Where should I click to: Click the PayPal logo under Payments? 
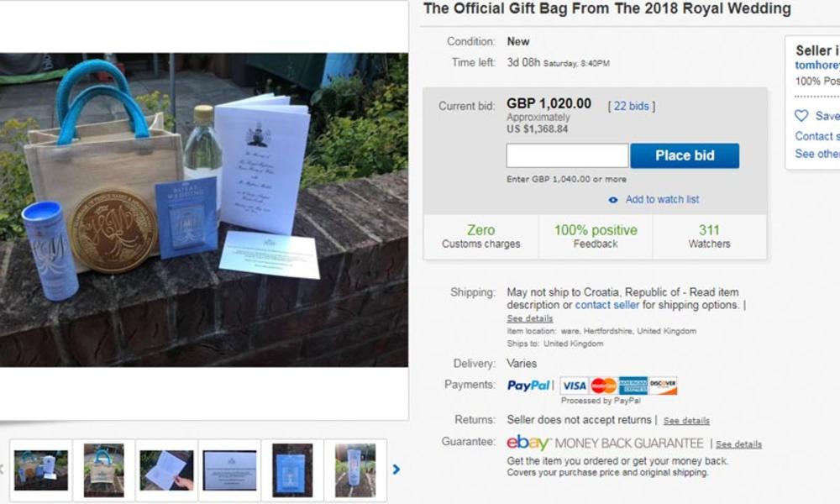click(528, 385)
